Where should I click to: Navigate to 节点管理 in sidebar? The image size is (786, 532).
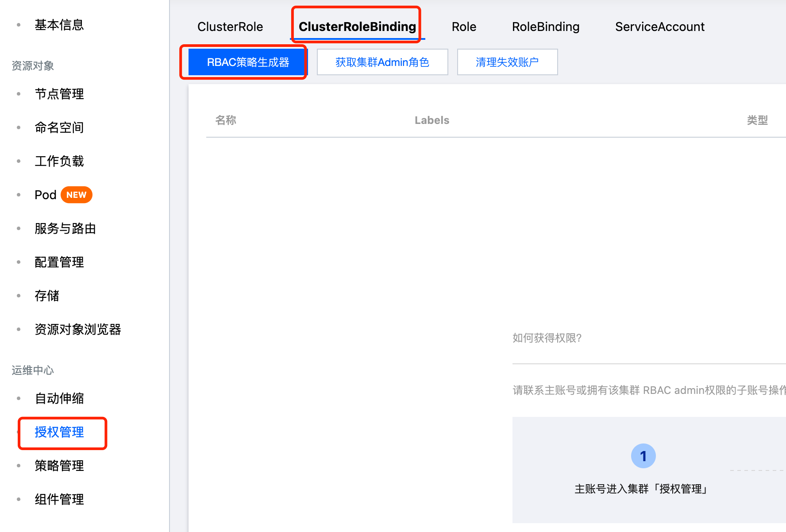[x=59, y=94]
